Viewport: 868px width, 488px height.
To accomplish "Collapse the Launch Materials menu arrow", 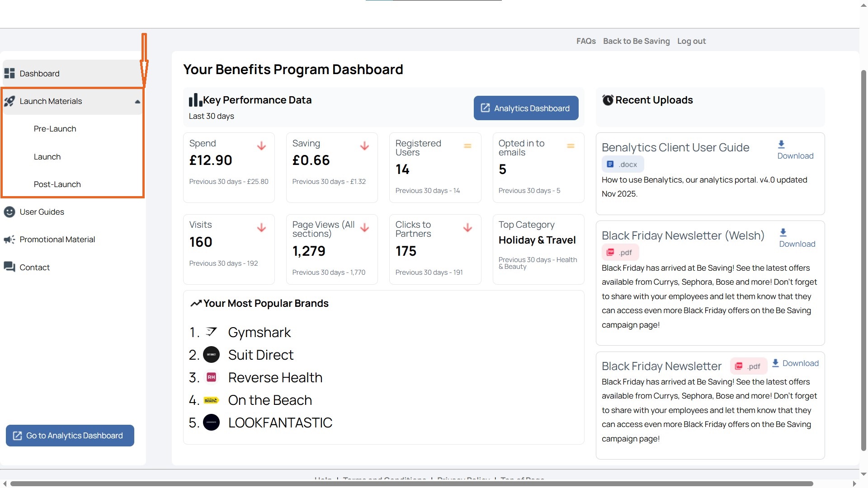I will coord(137,102).
